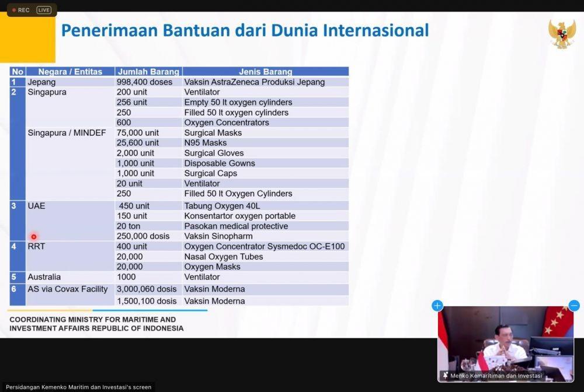Viewport: 584px width, 392px height.
Task: Select the "Nasal Oxygen Tubes" cell
Action: pyautogui.click(x=266, y=257)
